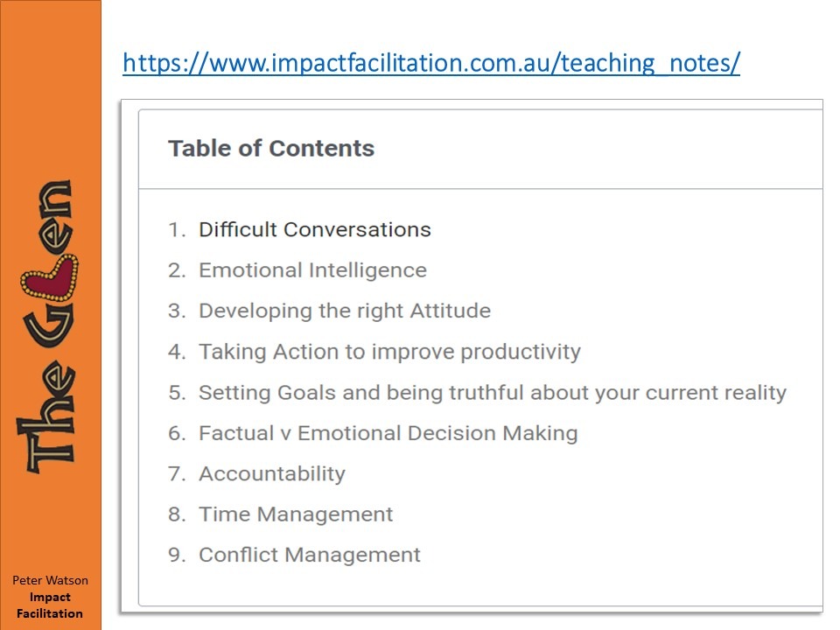Open Factual v Emotional Decision Making
This screenshot has width=840, height=630.
[388, 433]
